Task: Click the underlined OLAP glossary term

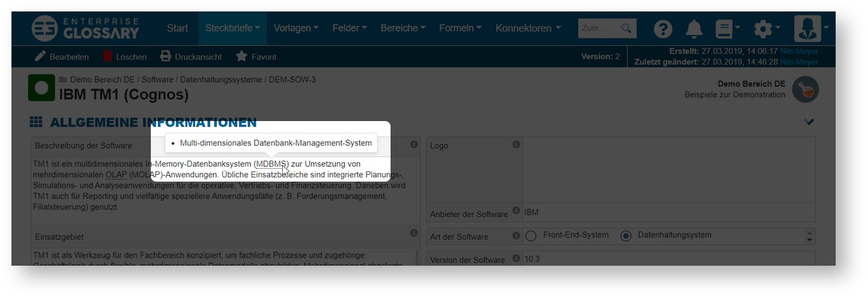Action: (x=116, y=175)
